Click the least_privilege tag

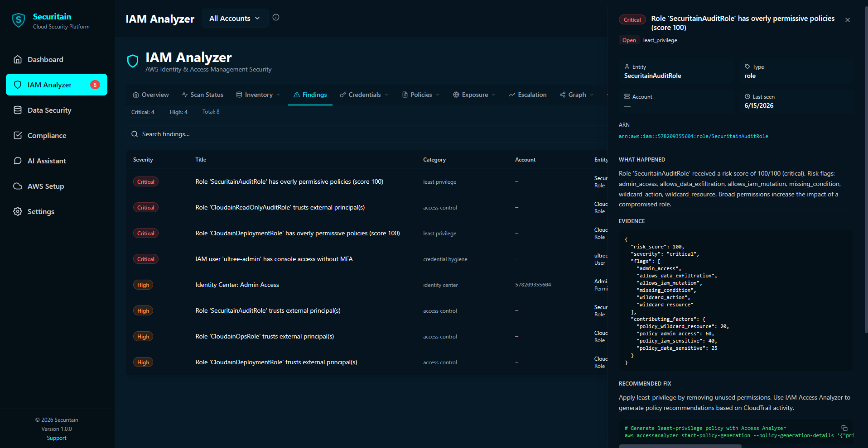pyautogui.click(x=660, y=40)
